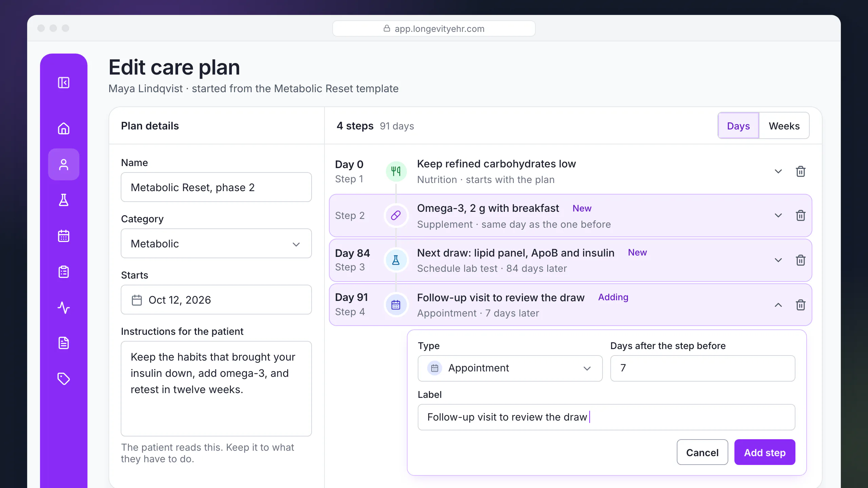868x488 pixels.
Task: Click the 'Plan details' heading
Action: coord(150,126)
